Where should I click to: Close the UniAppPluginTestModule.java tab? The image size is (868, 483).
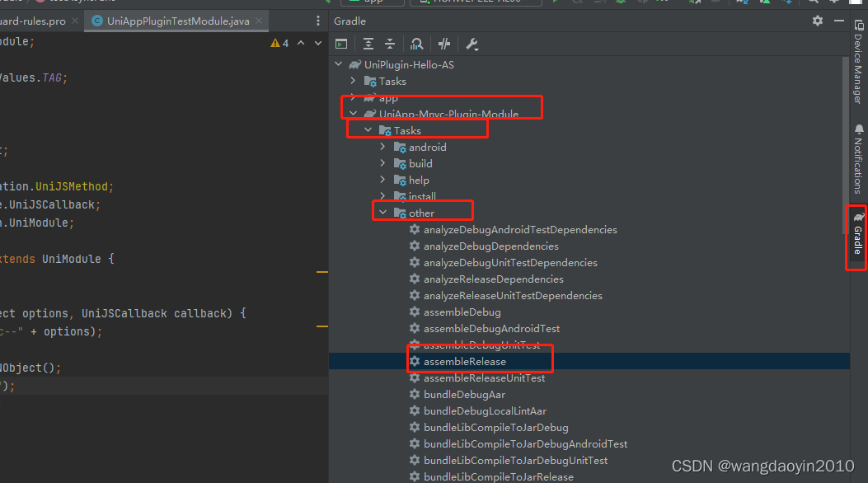pyautogui.click(x=259, y=21)
